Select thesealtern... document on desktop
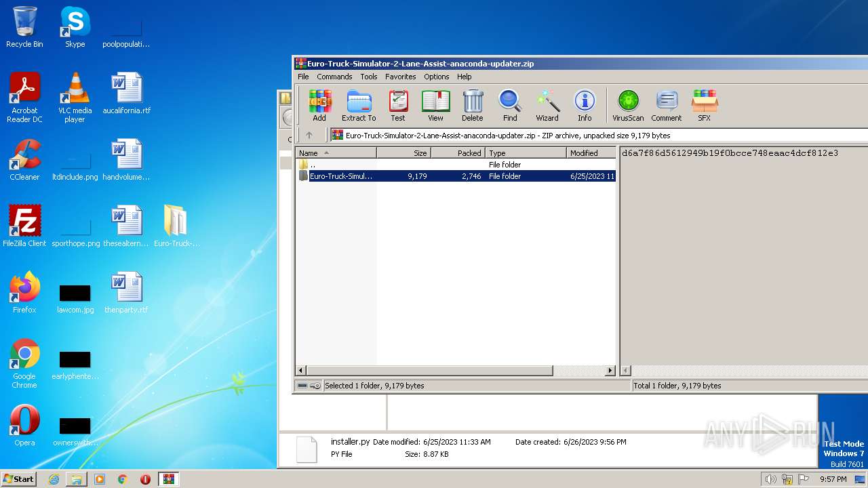Screen dimensions: 868x488 click(126, 226)
